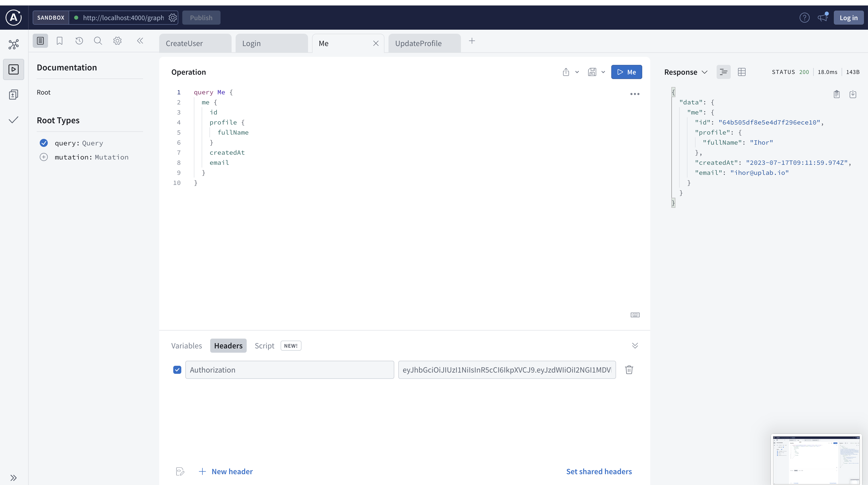Open the operation history icon
868x485 pixels.
(79, 41)
